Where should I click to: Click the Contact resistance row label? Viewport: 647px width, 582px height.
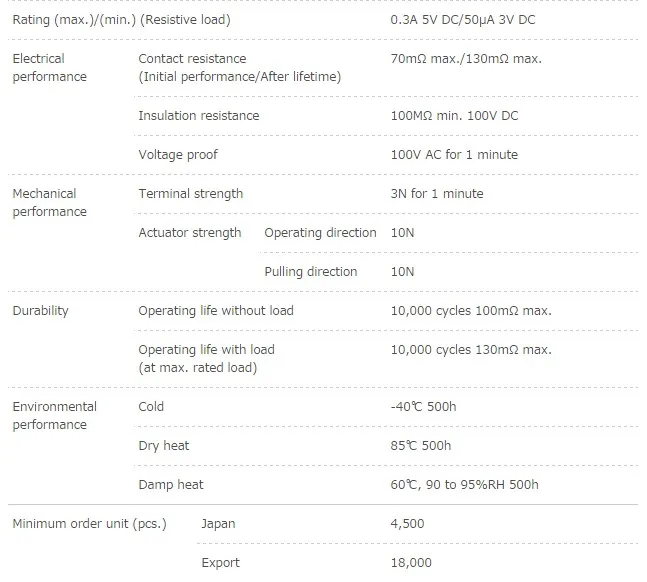point(240,68)
